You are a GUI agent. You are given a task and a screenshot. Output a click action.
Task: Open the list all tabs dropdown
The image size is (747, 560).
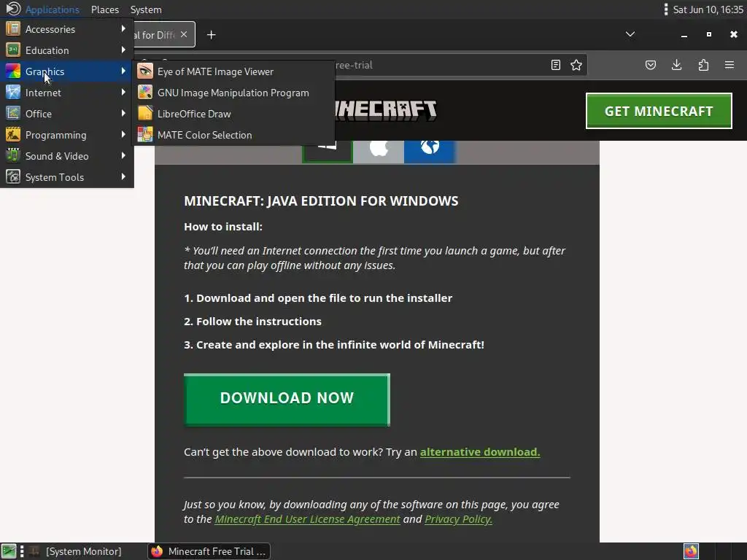pos(630,34)
